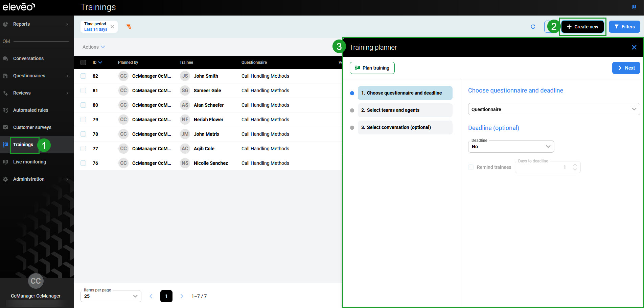Click the clear filters funnel icon
644x308 pixels.
[x=129, y=27]
